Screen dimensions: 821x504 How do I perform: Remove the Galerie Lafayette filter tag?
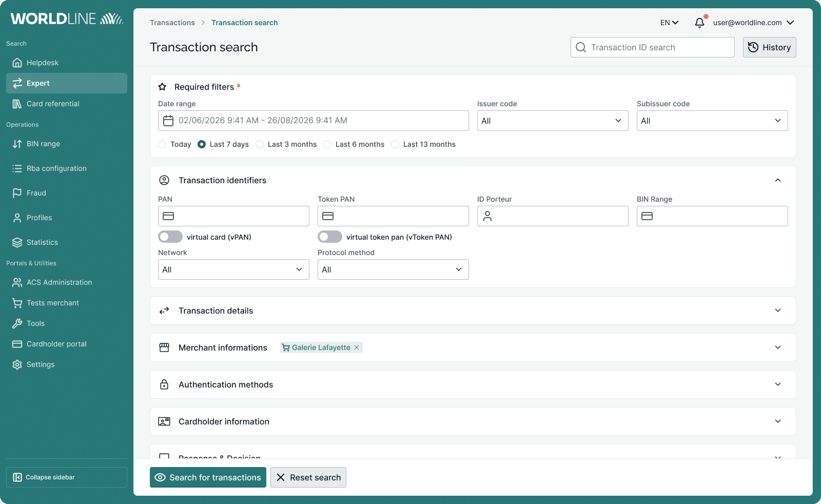point(357,347)
